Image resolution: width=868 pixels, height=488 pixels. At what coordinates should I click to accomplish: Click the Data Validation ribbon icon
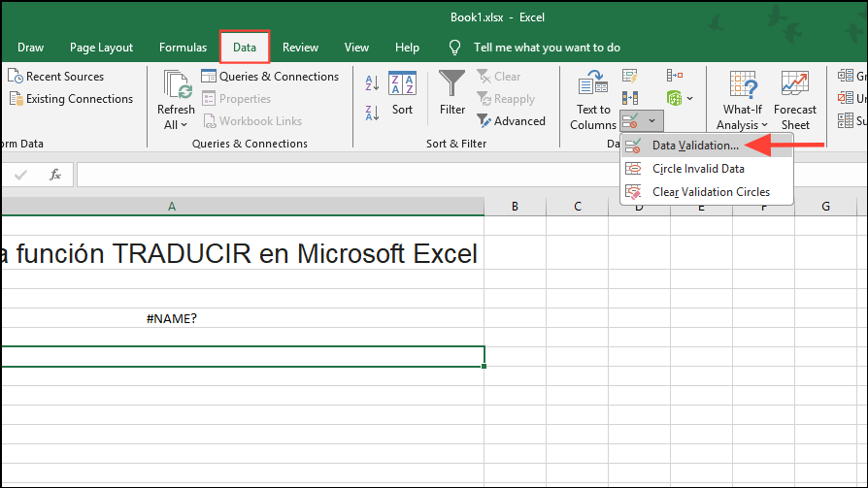pos(630,120)
